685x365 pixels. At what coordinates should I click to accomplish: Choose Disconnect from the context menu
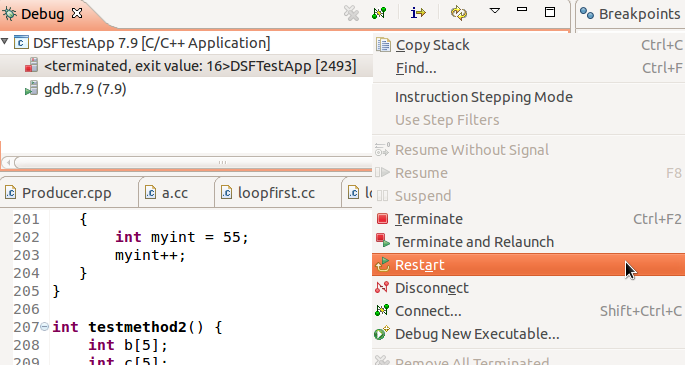(529, 288)
